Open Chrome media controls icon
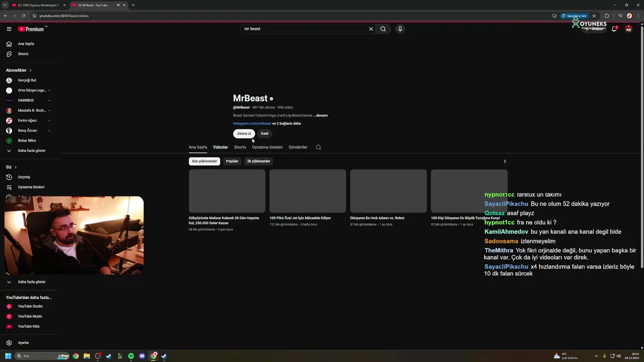The height and width of the screenshot is (362, 644). [x=620, y=16]
